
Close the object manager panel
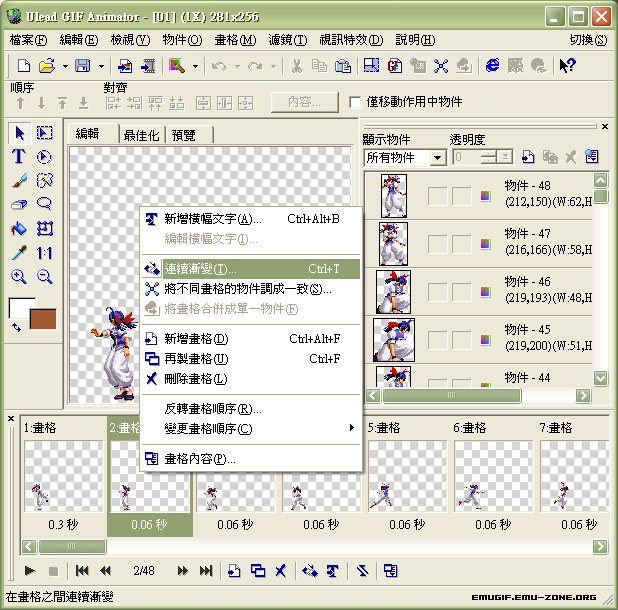[x=605, y=126]
